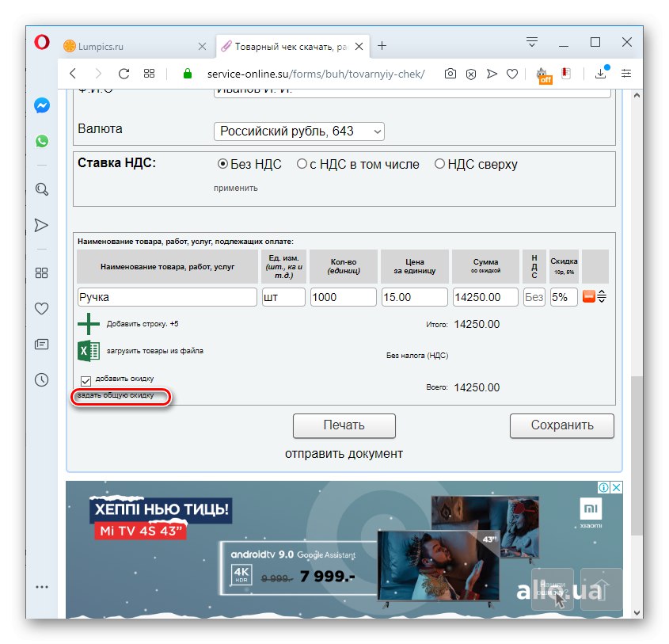Viewport: 669px width, 644px height.
Task: Click the page vertical scrollbar thumb
Action: tap(637, 455)
